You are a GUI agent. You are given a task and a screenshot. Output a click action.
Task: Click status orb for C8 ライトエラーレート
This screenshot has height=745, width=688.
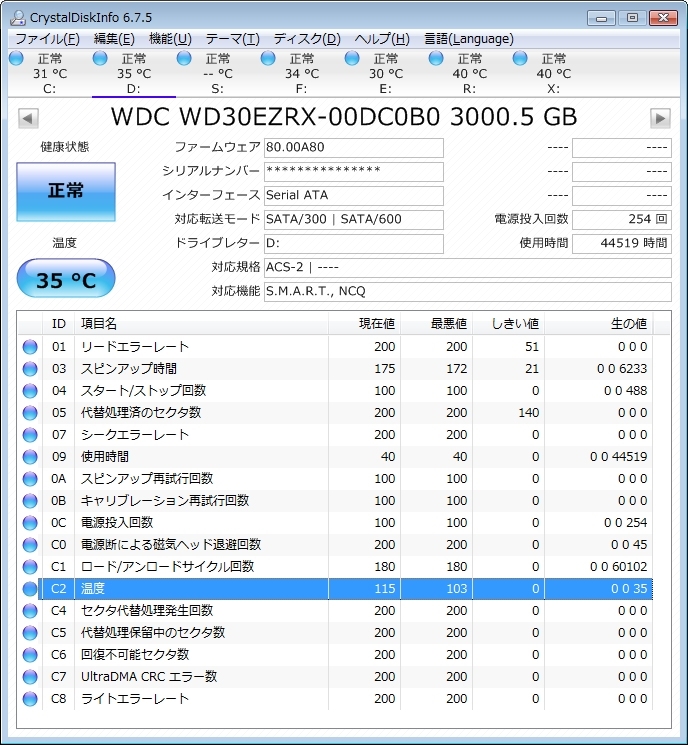coord(30,699)
